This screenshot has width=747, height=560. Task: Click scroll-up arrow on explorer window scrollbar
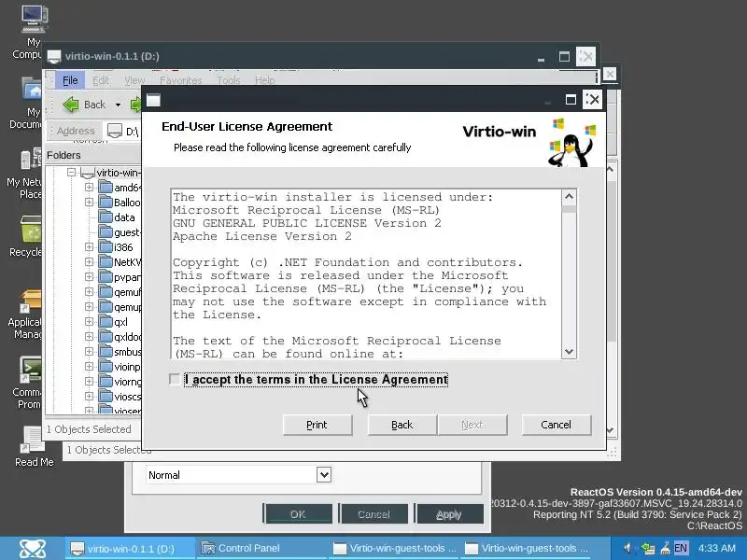point(612,170)
